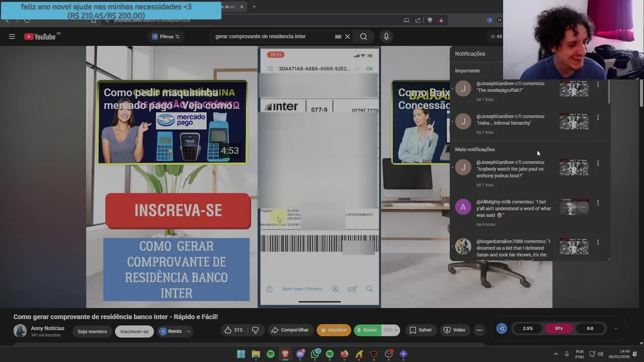644x362 pixels.
Task: Click the blue IQ icon in stats bar
Action: 502,328
